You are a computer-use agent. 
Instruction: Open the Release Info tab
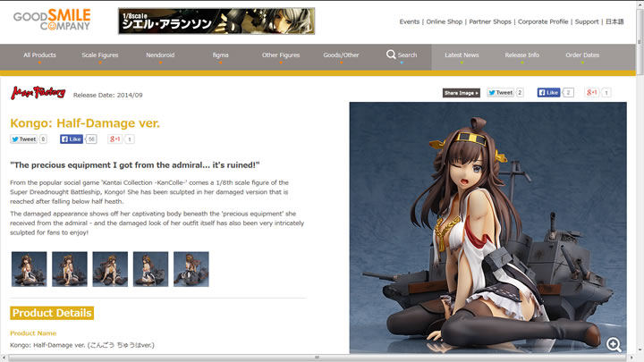tap(522, 55)
